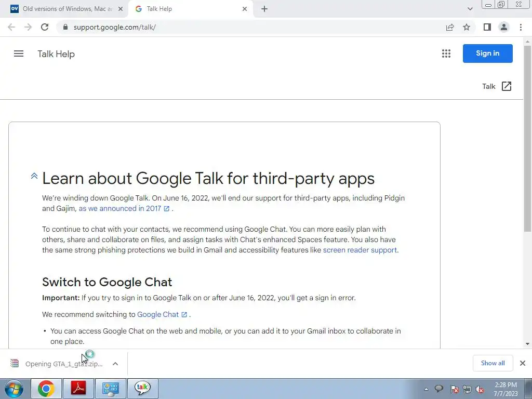Reload the Talk Help page

pyautogui.click(x=45, y=27)
